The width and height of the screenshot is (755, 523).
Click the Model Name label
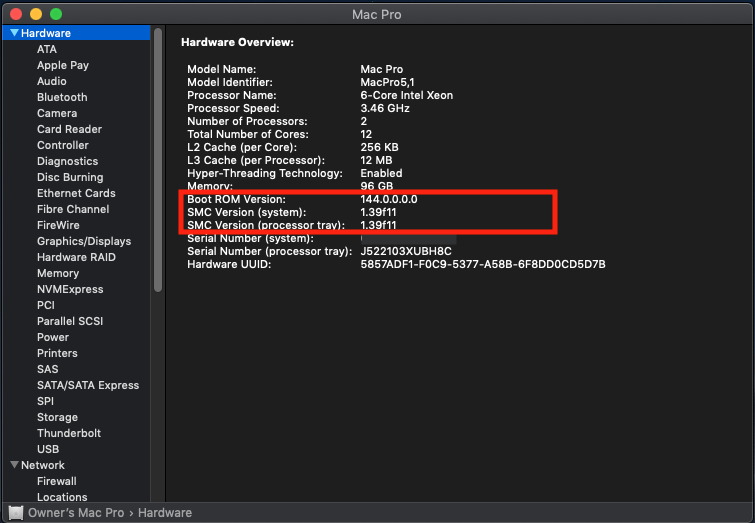tap(221, 69)
